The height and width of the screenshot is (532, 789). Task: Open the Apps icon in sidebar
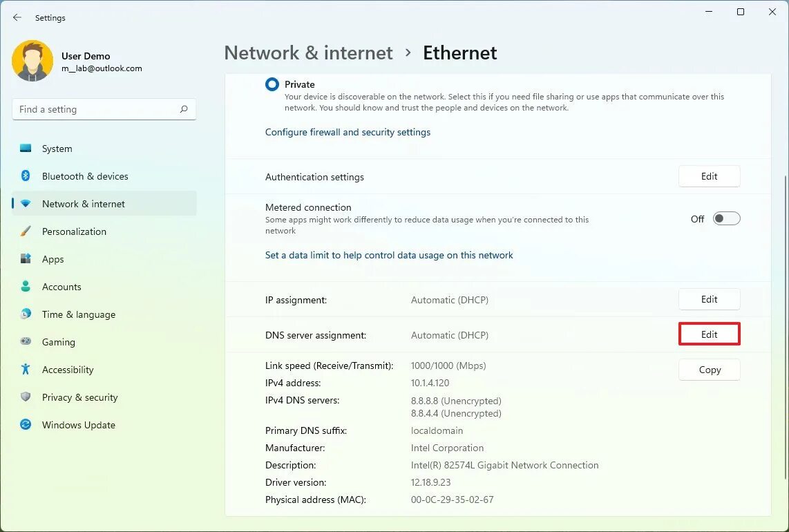click(x=26, y=259)
